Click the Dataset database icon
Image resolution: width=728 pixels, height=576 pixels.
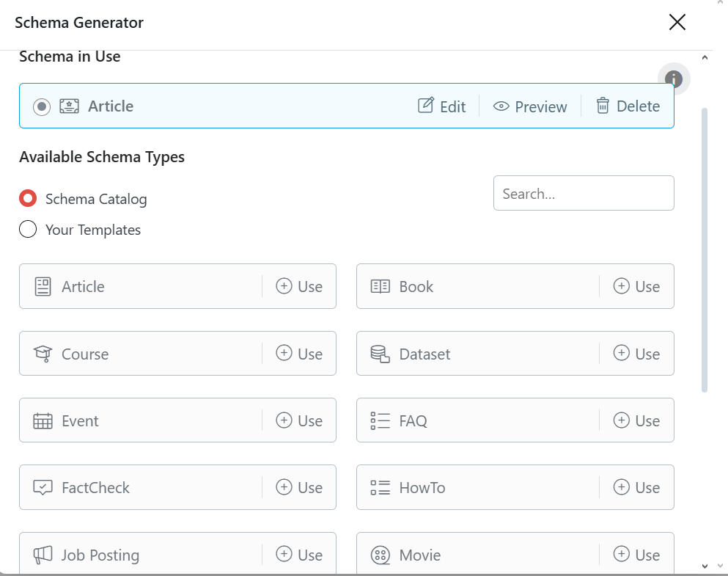coord(380,354)
